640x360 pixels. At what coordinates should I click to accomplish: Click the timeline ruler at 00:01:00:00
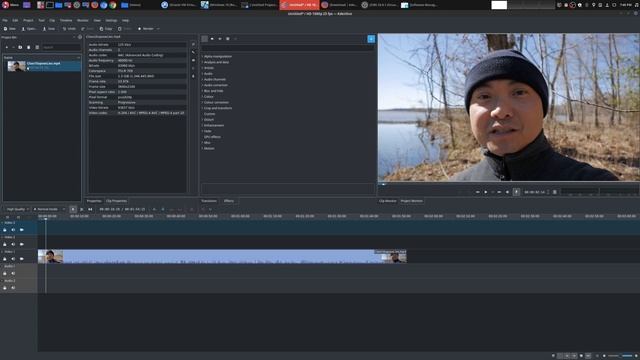(x=240, y=216)
